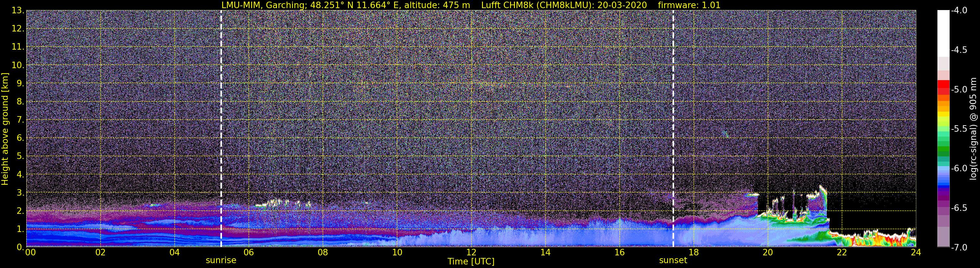The height and width of the screenshot is (268, 980).
Task: Click the 'Height above ground [km]' axis title
Action: [x=5, y=129]
